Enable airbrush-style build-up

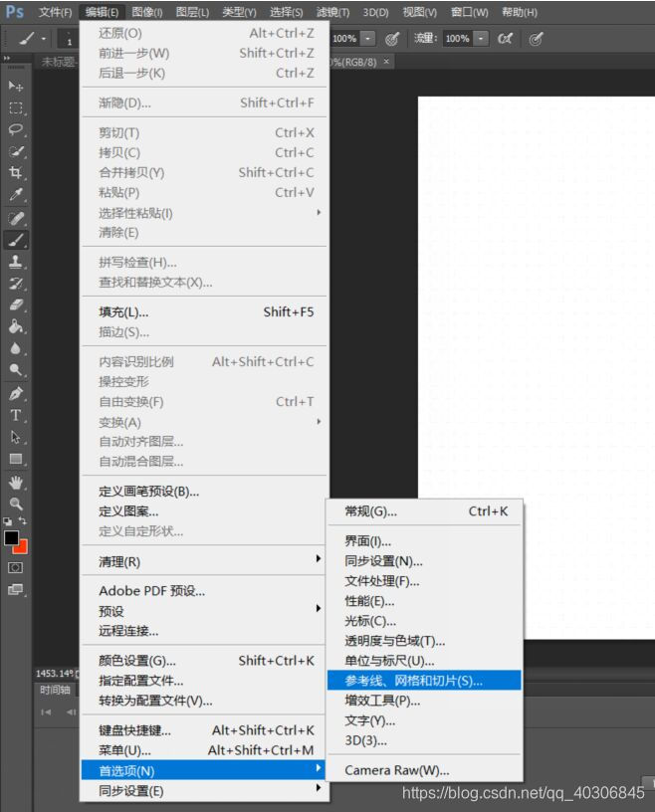(x=505, y=39)
